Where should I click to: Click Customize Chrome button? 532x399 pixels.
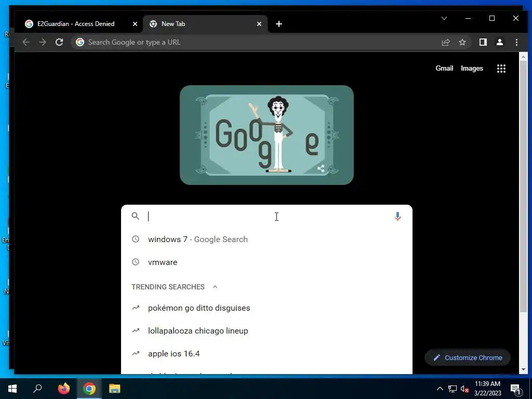click(468, 357)
